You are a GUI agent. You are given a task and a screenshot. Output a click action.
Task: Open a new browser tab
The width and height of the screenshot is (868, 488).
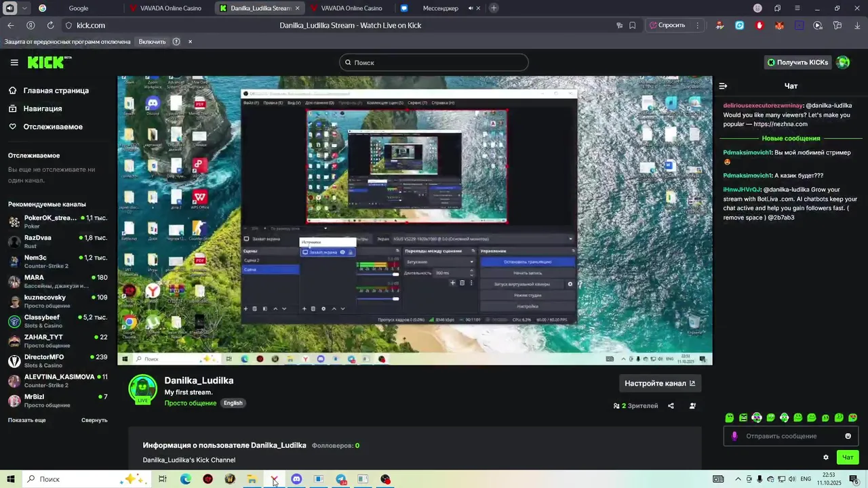(x=494, y=8)
